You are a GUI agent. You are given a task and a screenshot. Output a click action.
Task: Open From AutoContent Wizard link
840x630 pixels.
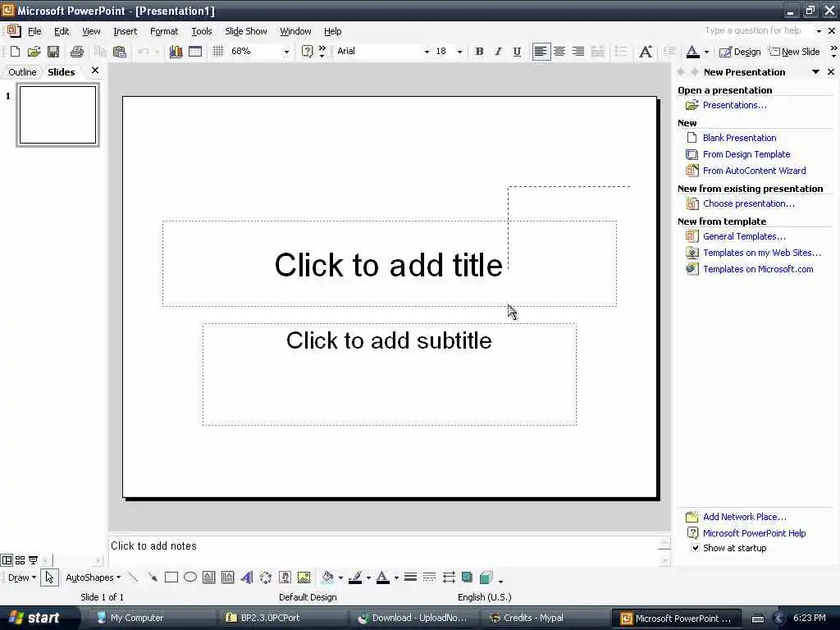[x=755, y=171]
